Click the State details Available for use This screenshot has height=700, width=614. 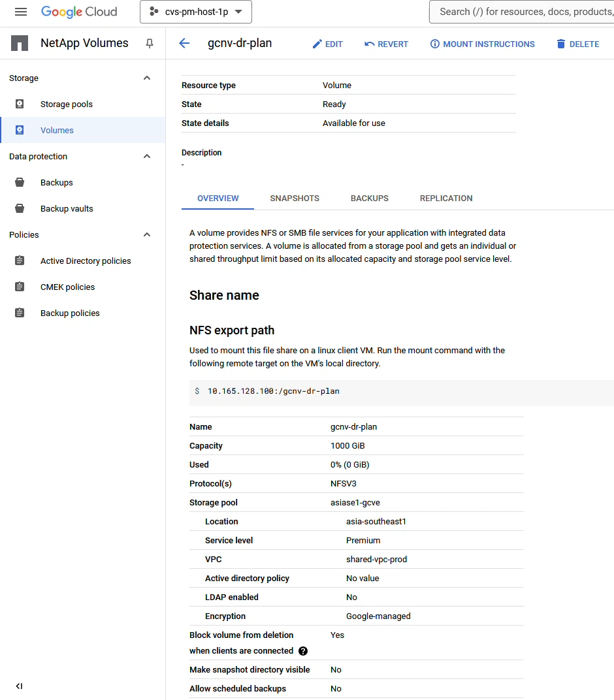(x=354, y=123)
